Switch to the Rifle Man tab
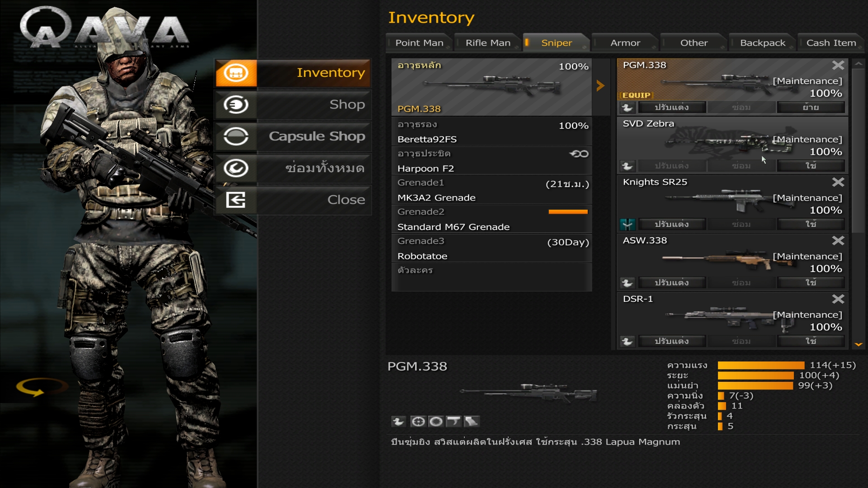 coord(487,43)
